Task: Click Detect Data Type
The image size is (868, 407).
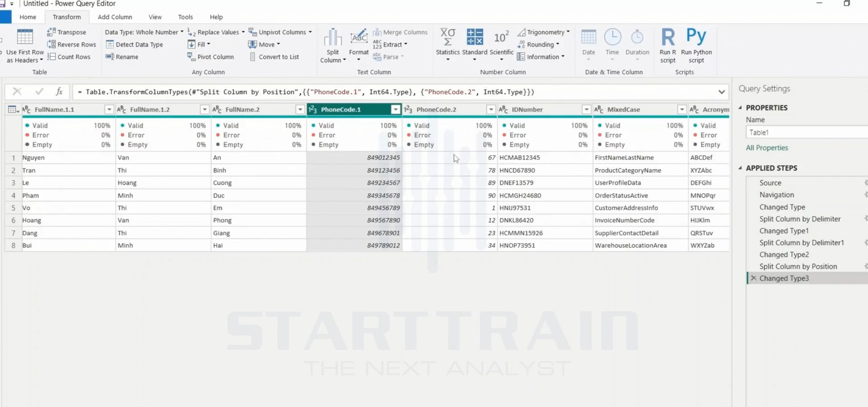Action: pos(134,44)
